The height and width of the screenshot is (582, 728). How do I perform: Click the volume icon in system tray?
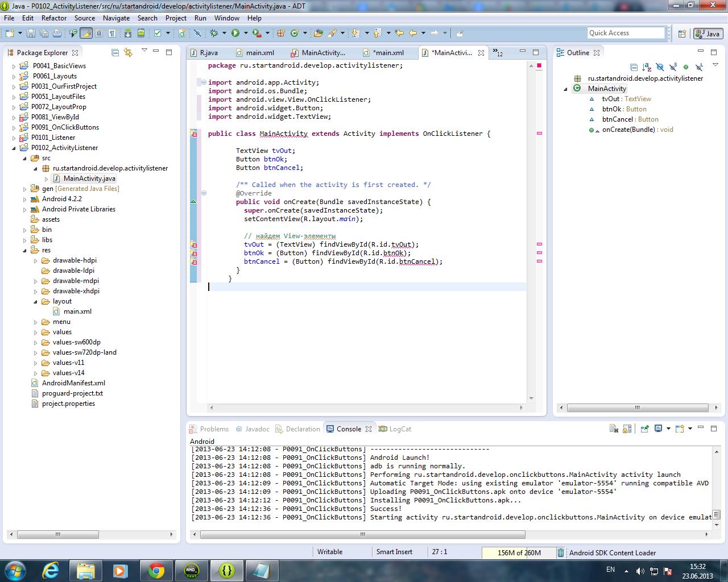640,571
